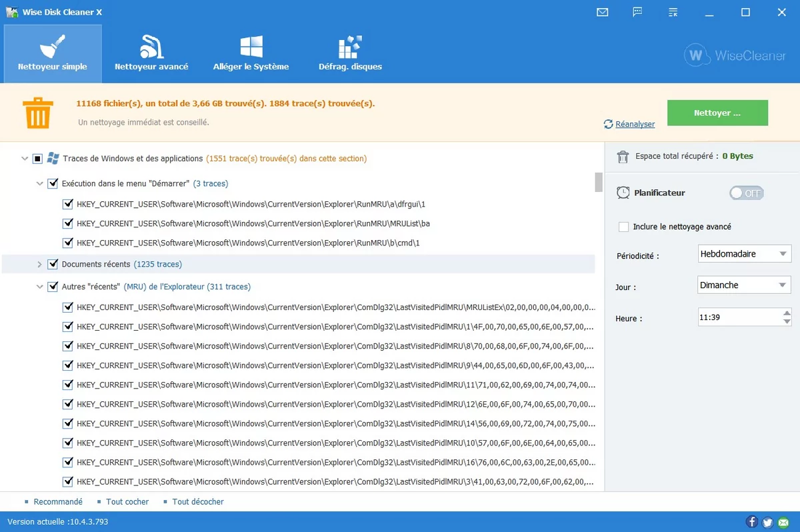Uncheck the LastVisitedPidlMRU\8\70 entry checkbox
Image resolution: width=800 pixels, height=532 pixels.
tap(67, 346)
